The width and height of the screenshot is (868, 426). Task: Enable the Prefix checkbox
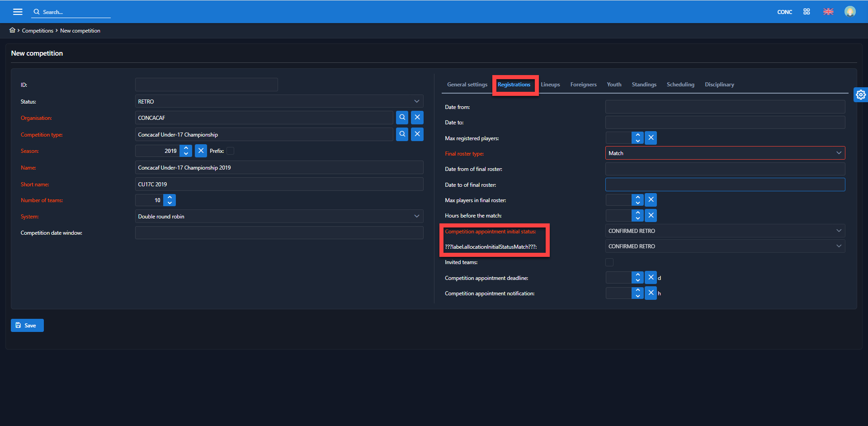(231, 151)
